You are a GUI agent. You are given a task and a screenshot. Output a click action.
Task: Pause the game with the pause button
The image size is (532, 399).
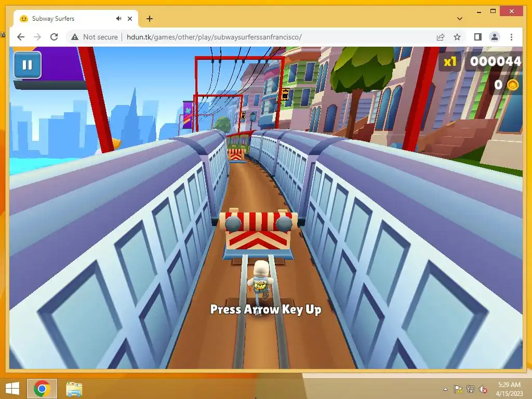tap(28, 65)
